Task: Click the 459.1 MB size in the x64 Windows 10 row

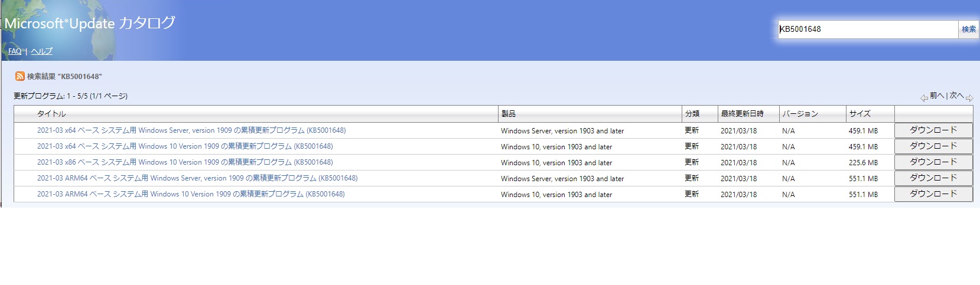Action: point(863,147)
